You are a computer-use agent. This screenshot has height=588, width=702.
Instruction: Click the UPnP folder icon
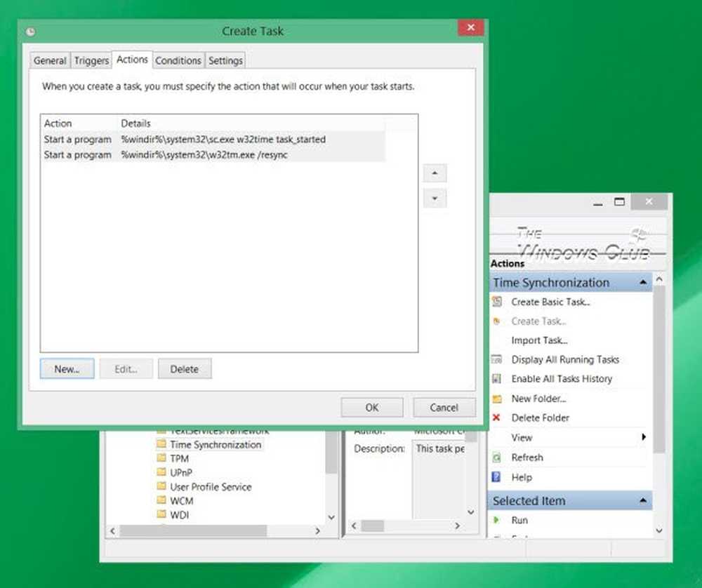(x=161, y=472)
